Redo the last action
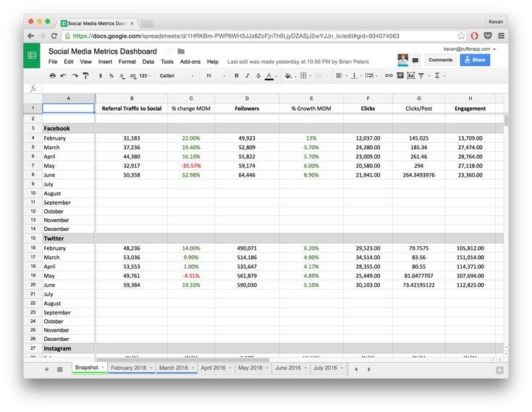Image resolution: width=532 pixels, height=412 pixels. [75, 76]
